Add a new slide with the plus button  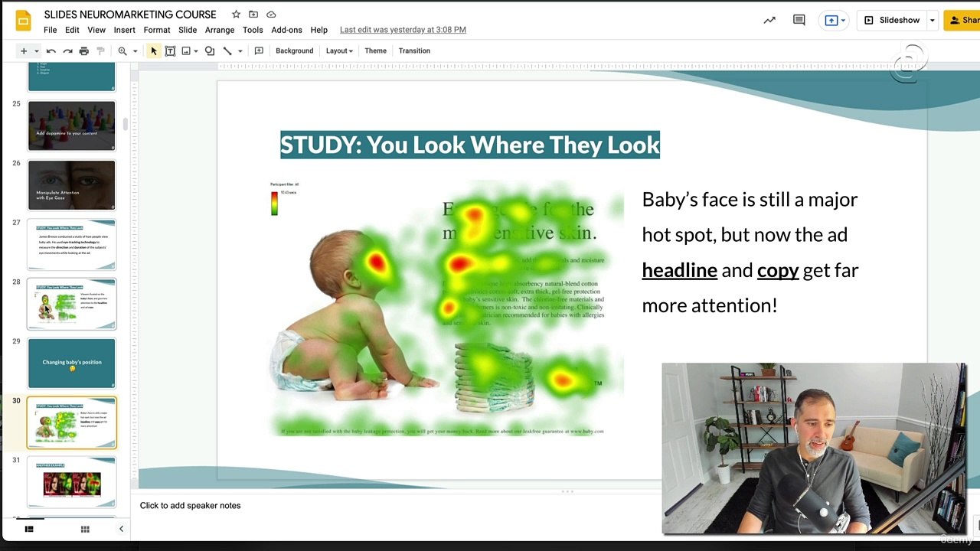(x=24, y=51)
